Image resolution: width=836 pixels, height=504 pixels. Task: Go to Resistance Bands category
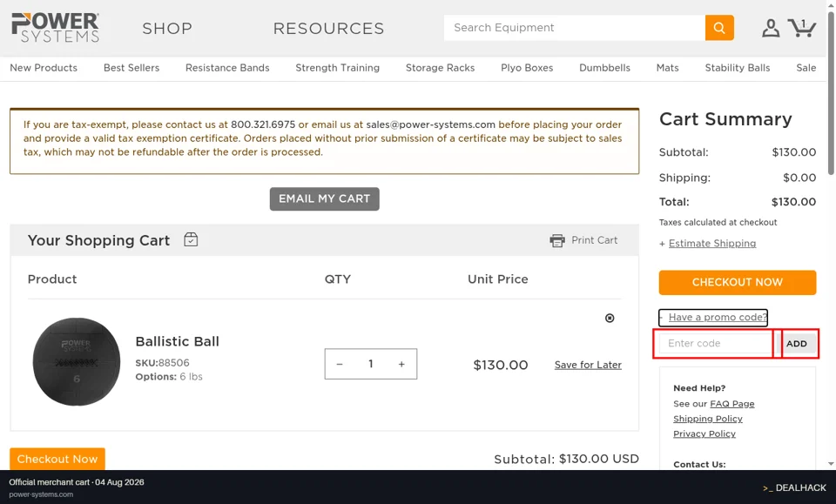click(x=227, y=68)
